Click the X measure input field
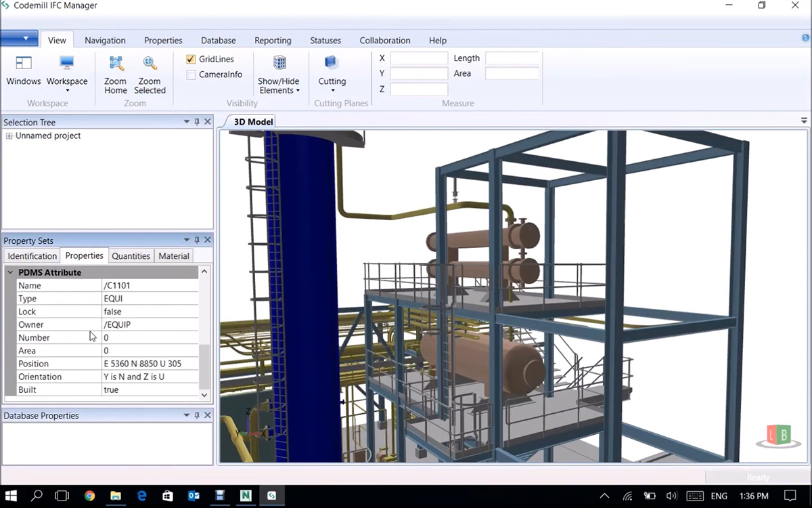 (x=419, y=58)
